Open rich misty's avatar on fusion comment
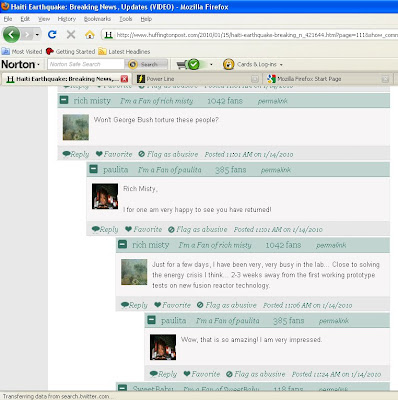398x400 pixels. 134,272
